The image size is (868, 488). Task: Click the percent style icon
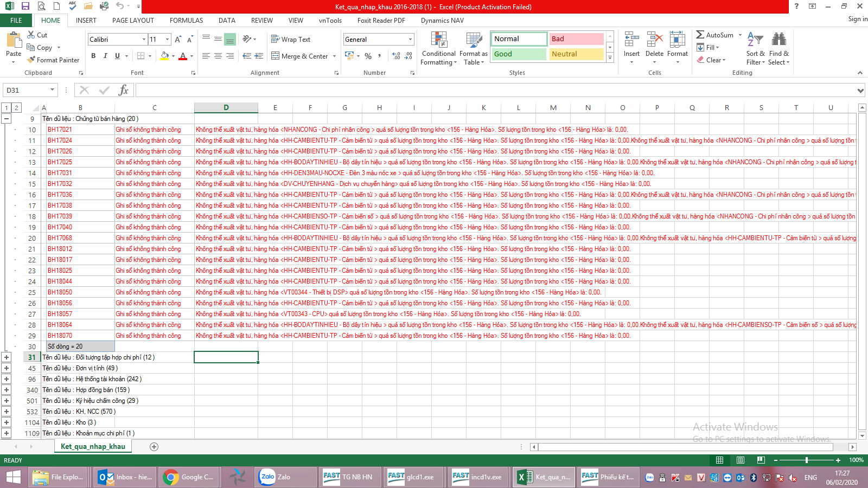pyautogui.click(x=368, y=56)
